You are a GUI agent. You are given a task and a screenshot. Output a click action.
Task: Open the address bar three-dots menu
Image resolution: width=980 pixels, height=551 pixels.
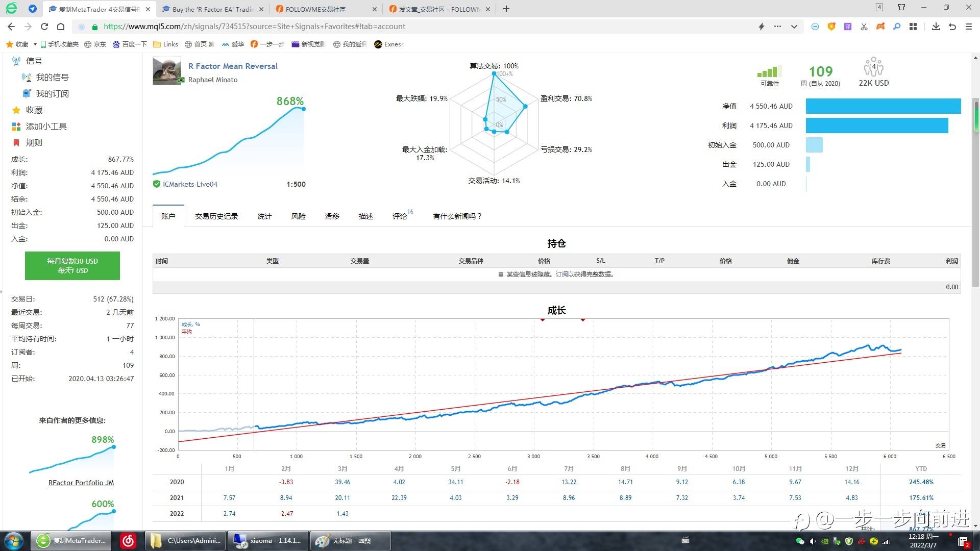pos(777,27)
